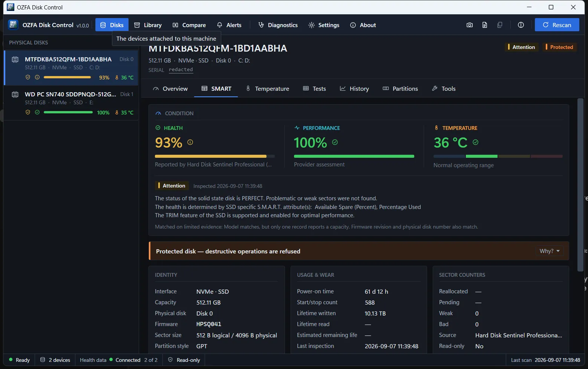
Task: Click the Performance heading pulse icon
Action: click(297, 128)
